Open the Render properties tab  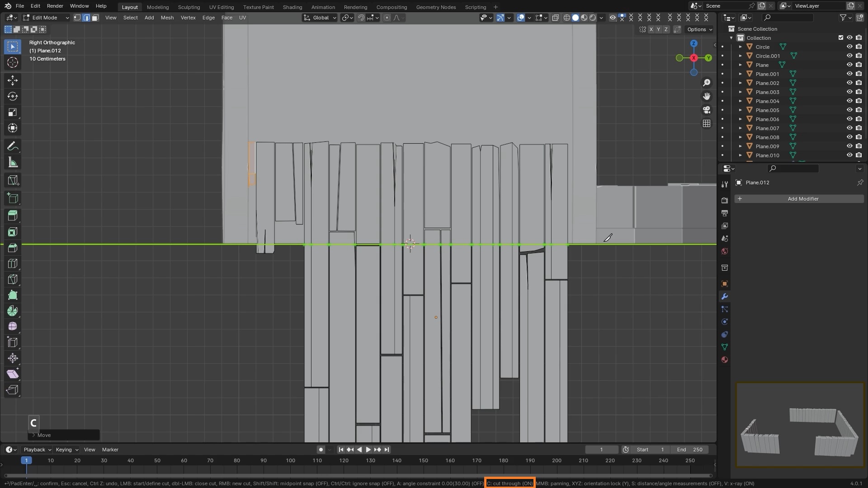click(725, 200)
